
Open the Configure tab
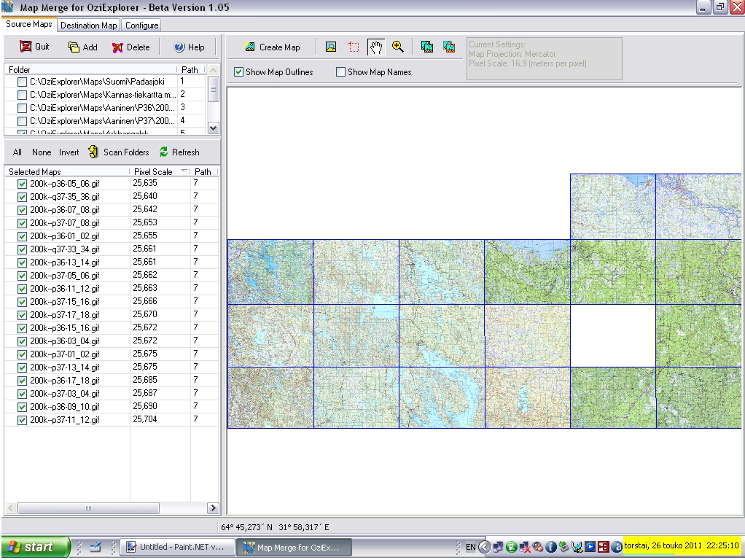pos(141,26)
